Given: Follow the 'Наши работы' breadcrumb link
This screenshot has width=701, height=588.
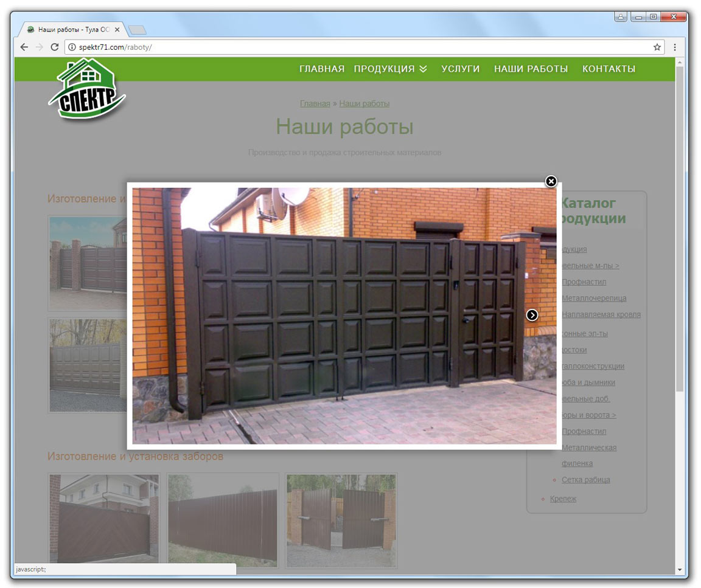Looking at the screenshot, I should pos(364,103).
